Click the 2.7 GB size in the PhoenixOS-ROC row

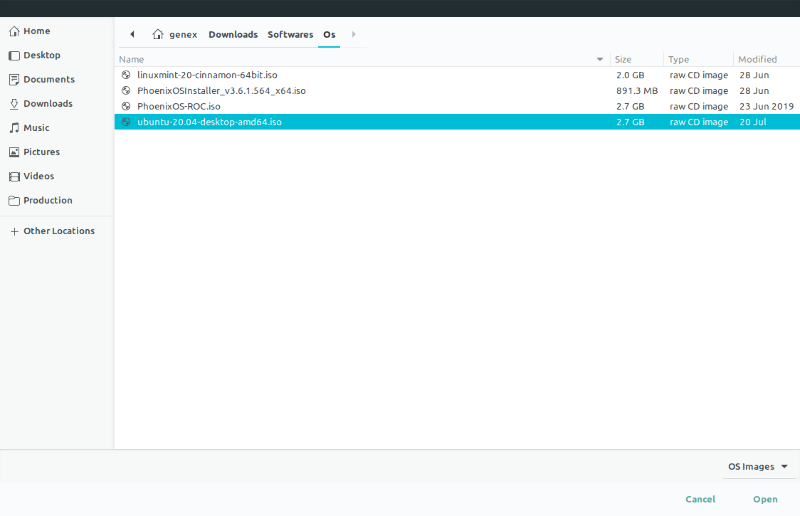630,106
